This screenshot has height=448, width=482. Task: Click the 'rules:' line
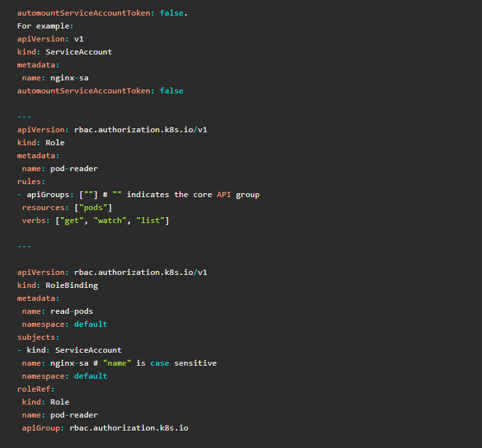pyautogui.click(x=31, y=182)
